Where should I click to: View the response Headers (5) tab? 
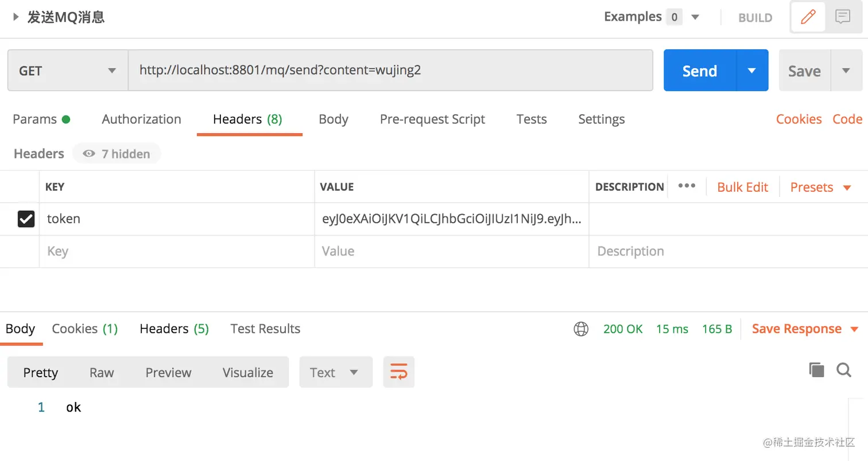click(175, 329)
